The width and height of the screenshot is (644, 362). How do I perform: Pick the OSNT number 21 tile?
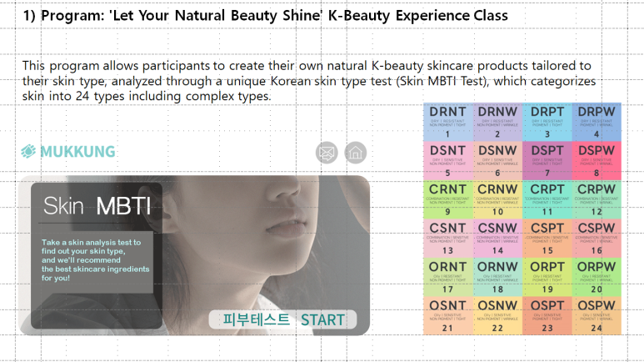tap(447, 316)
